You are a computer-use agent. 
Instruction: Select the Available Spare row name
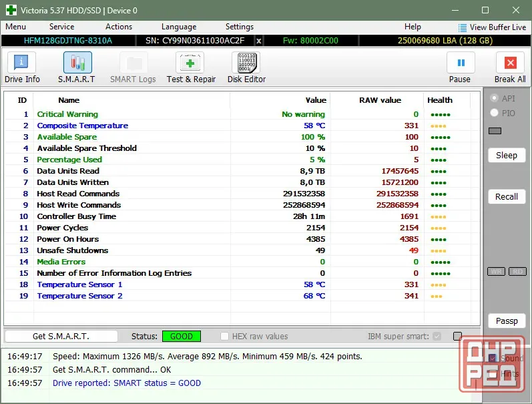(67, 137)
